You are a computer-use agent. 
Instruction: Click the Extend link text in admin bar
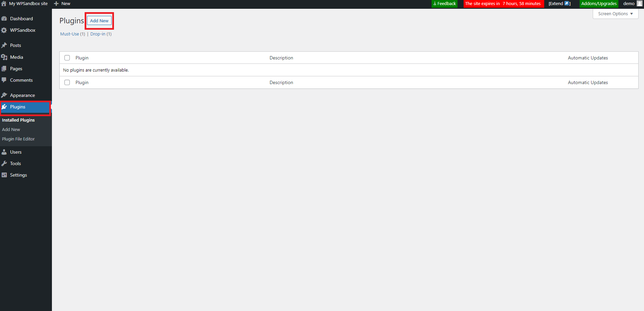(556, 4)
